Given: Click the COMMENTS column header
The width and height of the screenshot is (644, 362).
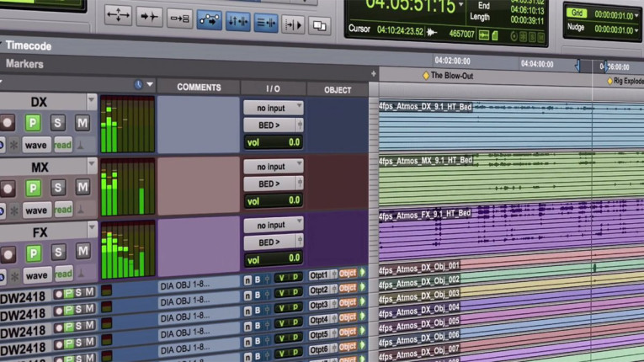Looking at the screenshot, I should [199, 87].
